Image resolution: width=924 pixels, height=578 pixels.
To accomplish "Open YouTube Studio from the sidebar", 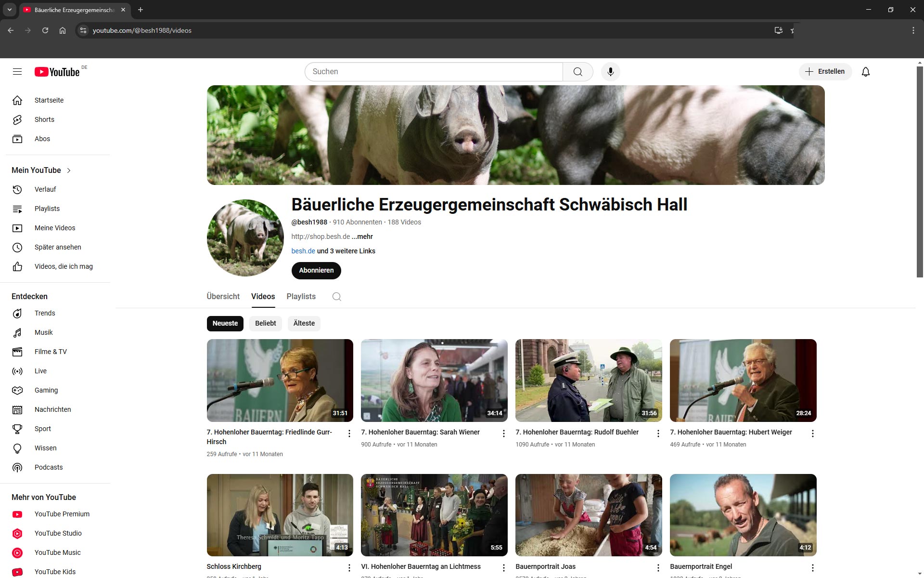I will click(57, 533).
